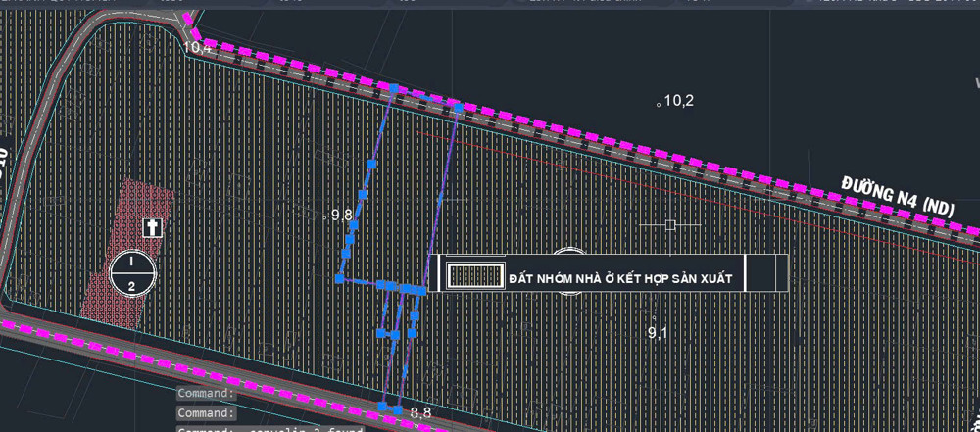Click the hatch pattern sample in legend
Viewport: 980px width, 432px height.
(475, 277)
